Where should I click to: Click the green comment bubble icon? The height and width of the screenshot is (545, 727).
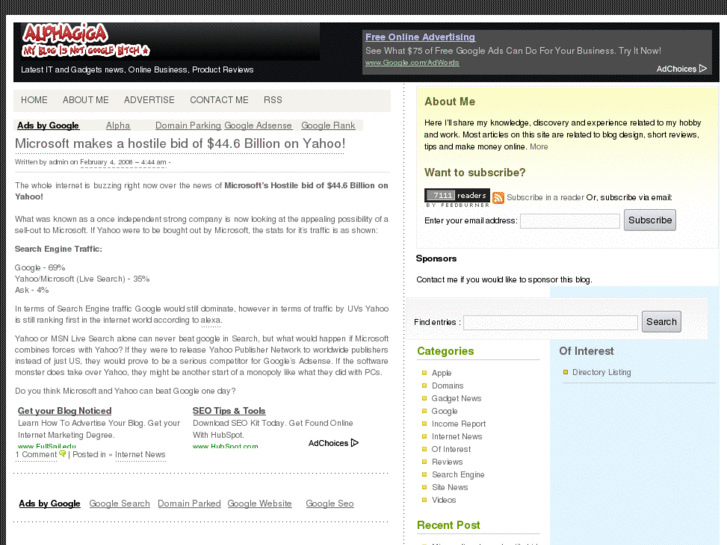[x=63, y=454]
